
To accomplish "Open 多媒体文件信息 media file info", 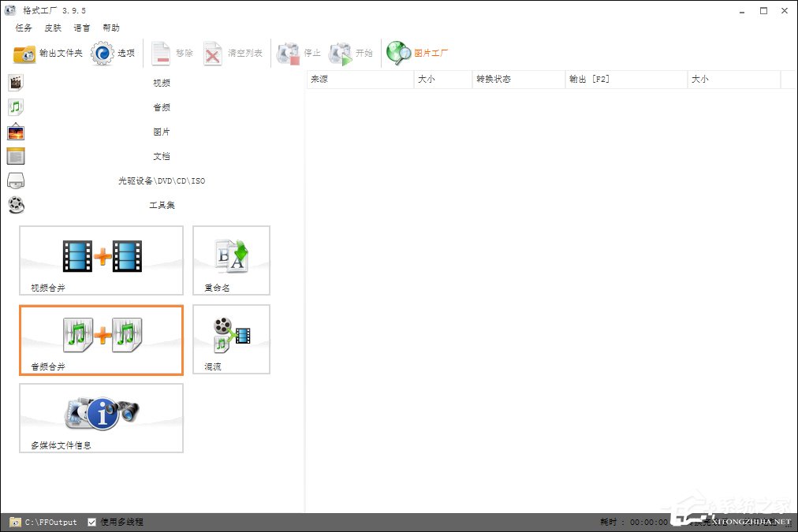I will [x=102, y=418].
